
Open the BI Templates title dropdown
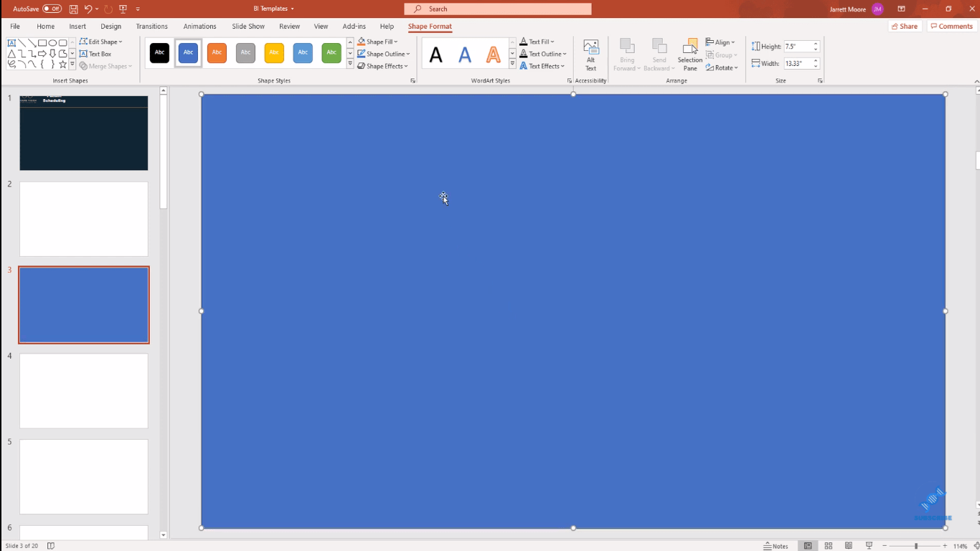click(x=273, y=9)
